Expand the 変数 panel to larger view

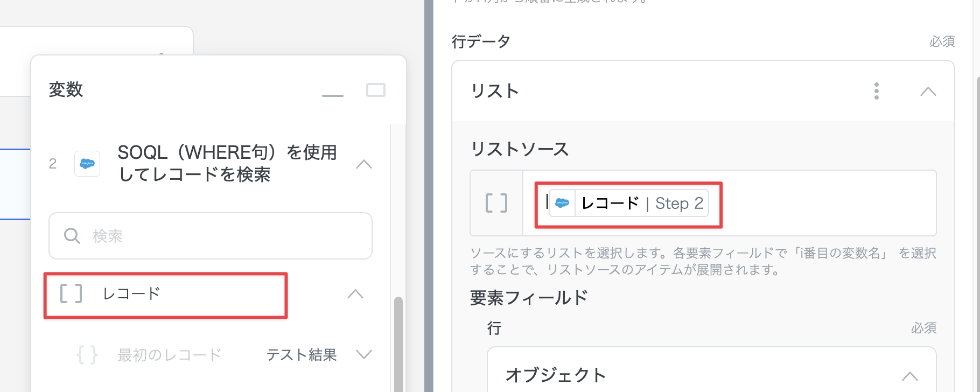pos(375,90)
